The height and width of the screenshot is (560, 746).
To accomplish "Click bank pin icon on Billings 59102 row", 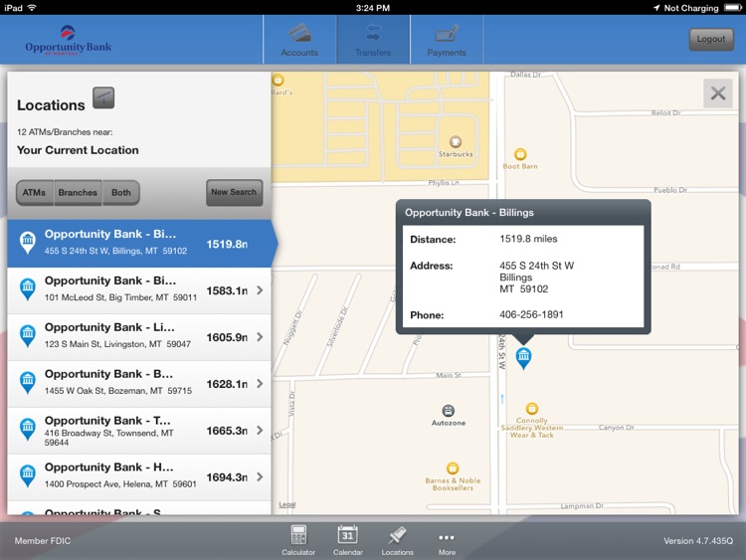I will coord(28,242).
